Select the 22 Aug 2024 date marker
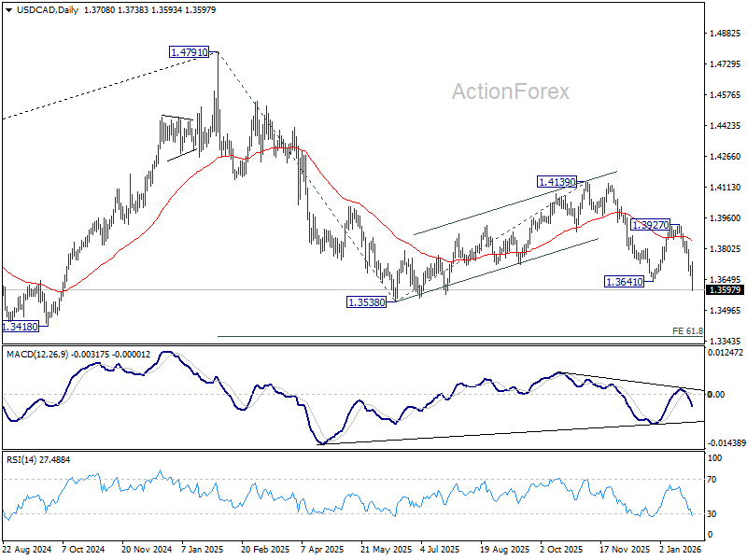This screenshot has height=560, width=747. coord(26,550)
